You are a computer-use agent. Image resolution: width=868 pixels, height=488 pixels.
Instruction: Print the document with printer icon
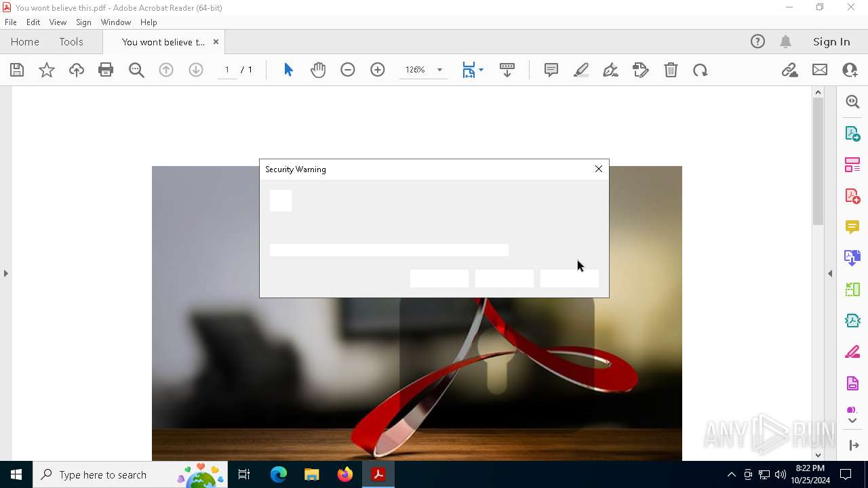106,70
